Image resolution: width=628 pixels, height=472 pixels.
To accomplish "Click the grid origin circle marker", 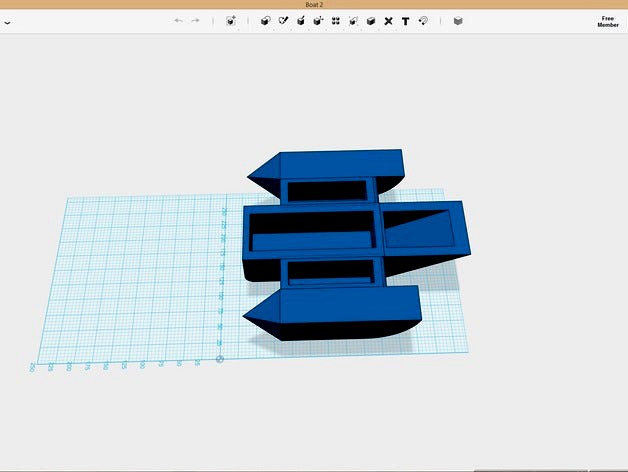I will (219, 359).
